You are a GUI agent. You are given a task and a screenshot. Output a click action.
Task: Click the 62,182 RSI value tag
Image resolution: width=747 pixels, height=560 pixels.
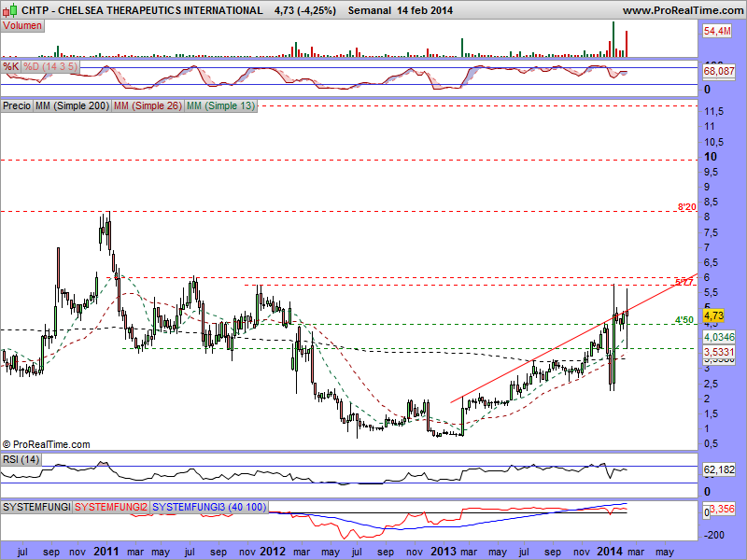tap(719, 469)
